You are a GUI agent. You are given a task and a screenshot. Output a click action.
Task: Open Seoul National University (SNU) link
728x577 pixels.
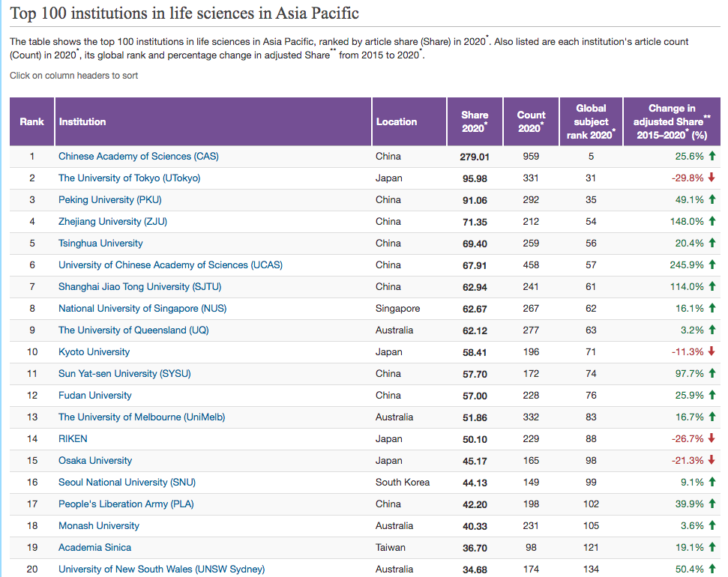click(x=127, y=483)
